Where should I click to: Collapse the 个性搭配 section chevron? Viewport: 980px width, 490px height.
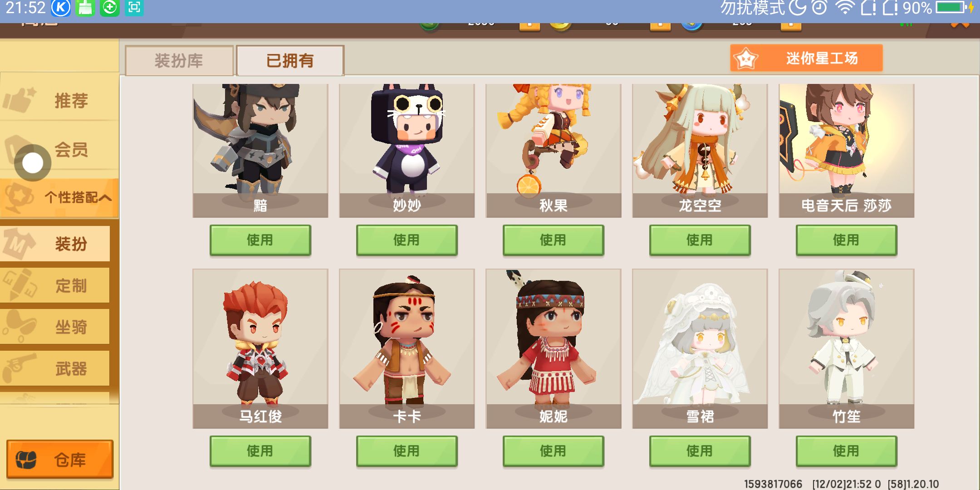(105, 198)
